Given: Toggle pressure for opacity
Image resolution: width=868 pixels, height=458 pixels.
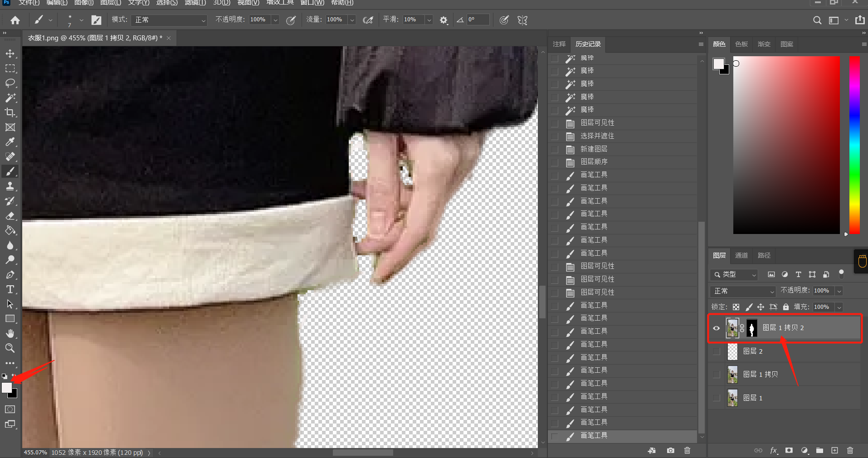Looking at the screenshot, I should [291, 20].
